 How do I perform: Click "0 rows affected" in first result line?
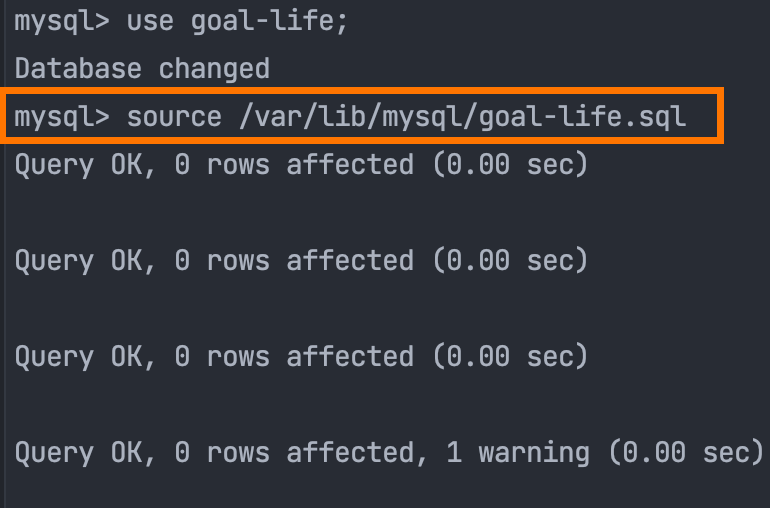(294, 165)
